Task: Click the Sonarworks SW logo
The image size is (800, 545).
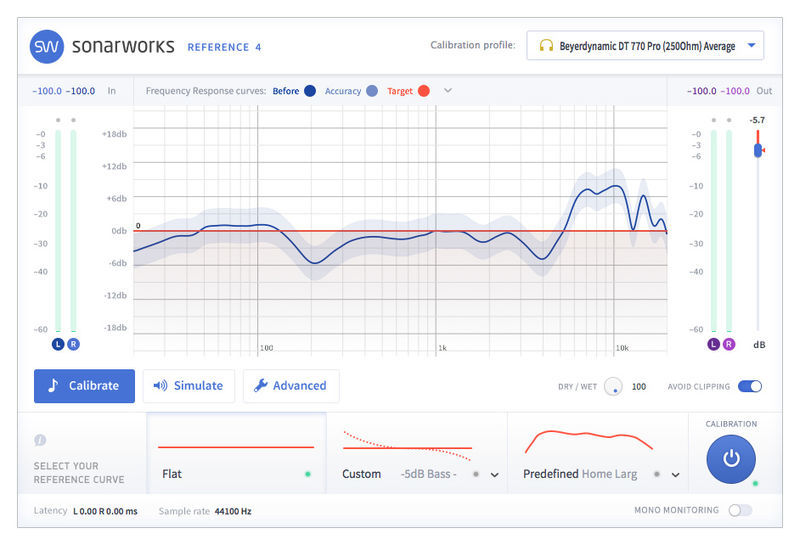Action: click(46, 46)
